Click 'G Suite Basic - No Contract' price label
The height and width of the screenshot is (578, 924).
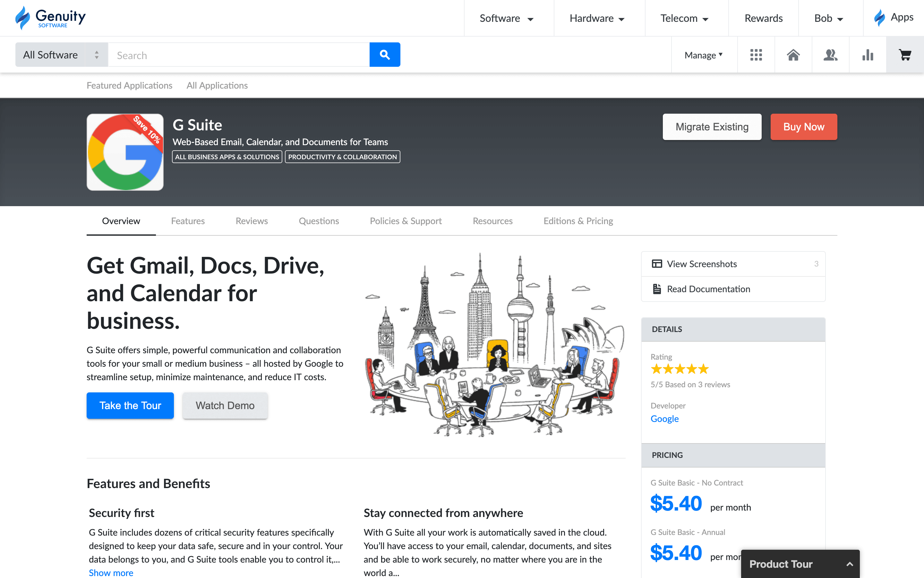pyautogui.click(x=697, y=483)
